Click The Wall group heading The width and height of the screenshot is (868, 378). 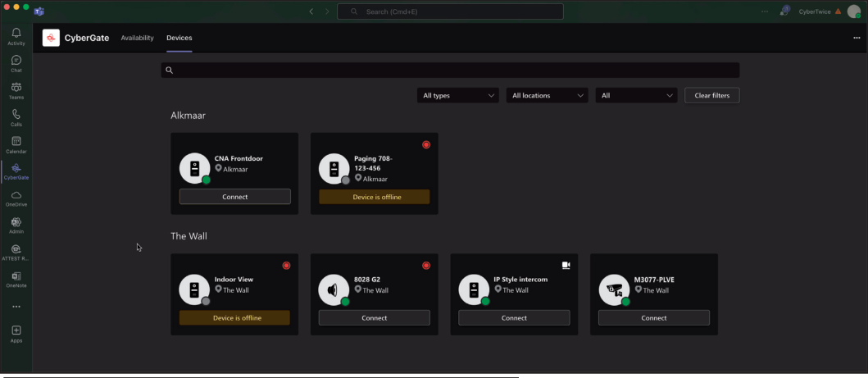point(189,236)
